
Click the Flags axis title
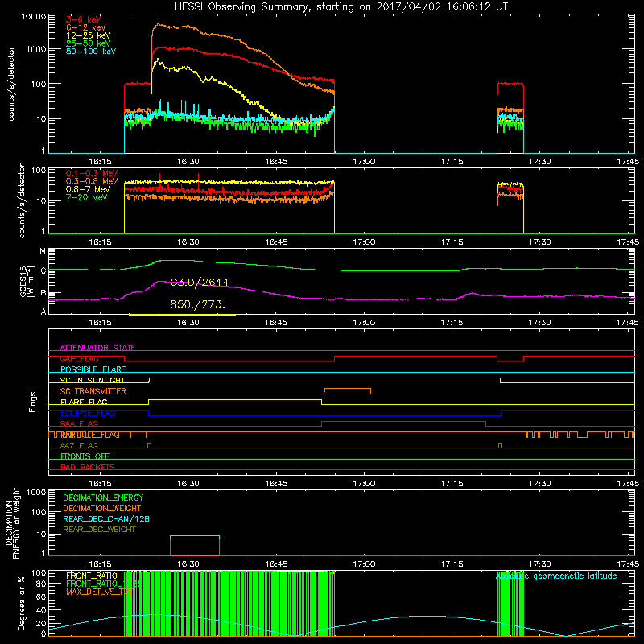coord(33,402)
